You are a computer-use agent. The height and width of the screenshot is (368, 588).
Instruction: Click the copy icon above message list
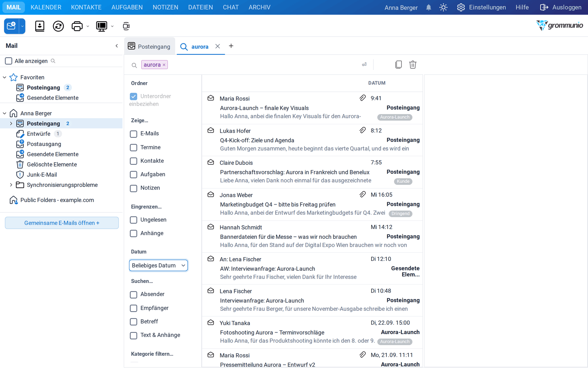click(x=399, y=65)
